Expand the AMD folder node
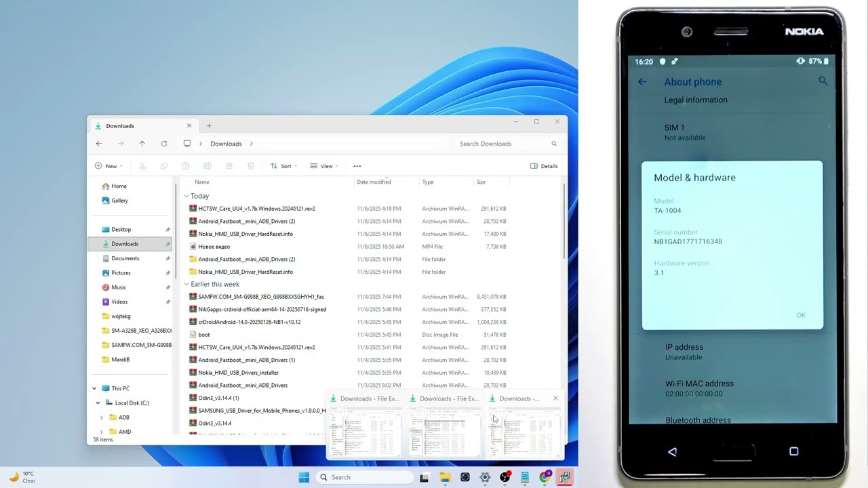This screenshot has height=488, width=868. [102, 432]
